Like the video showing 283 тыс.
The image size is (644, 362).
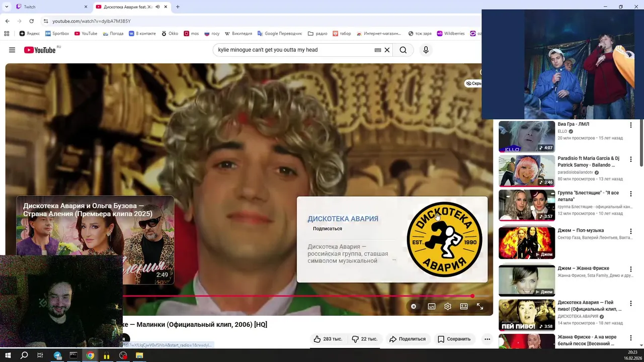pos(328,339)
